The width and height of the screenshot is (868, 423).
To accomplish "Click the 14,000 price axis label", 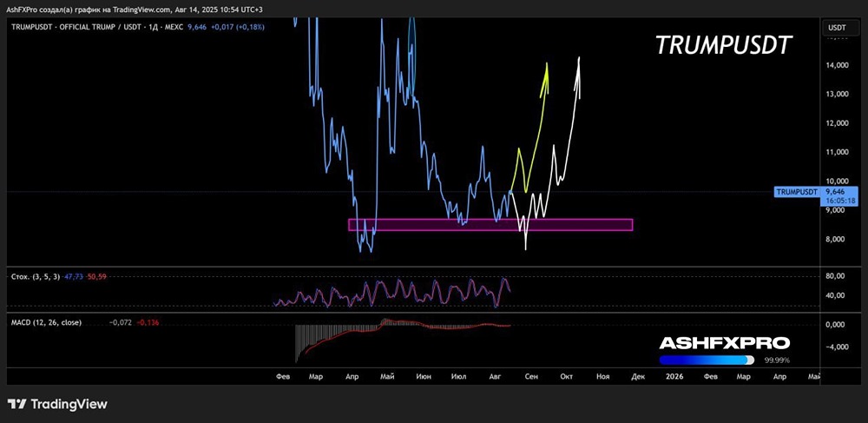I will click(837, 65).
